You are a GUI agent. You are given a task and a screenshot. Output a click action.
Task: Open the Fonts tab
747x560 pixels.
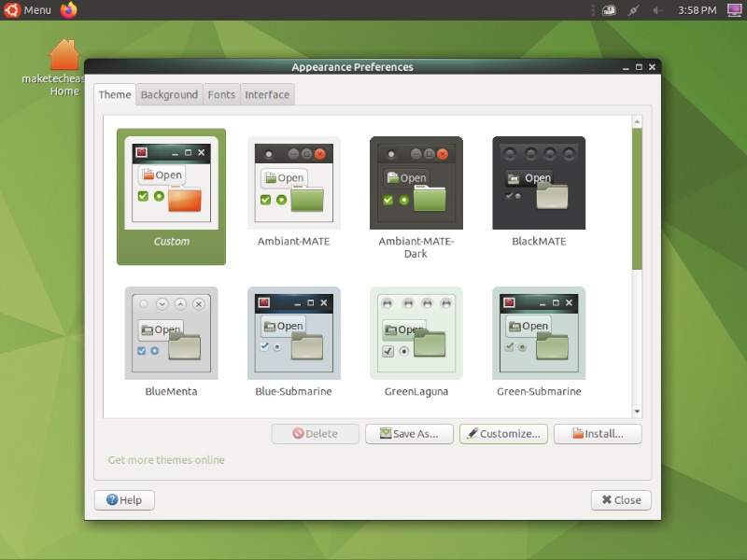[x=221, y=94]
